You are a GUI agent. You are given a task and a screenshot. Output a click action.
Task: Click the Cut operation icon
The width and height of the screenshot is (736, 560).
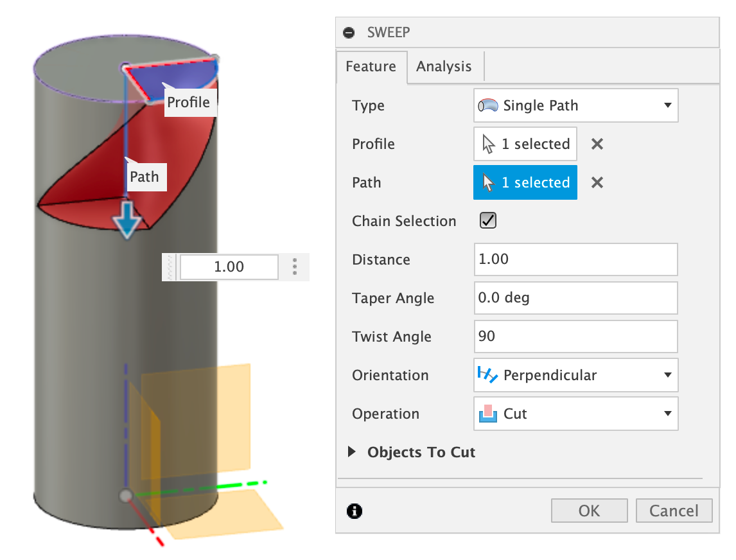click(x=487, y=414)
